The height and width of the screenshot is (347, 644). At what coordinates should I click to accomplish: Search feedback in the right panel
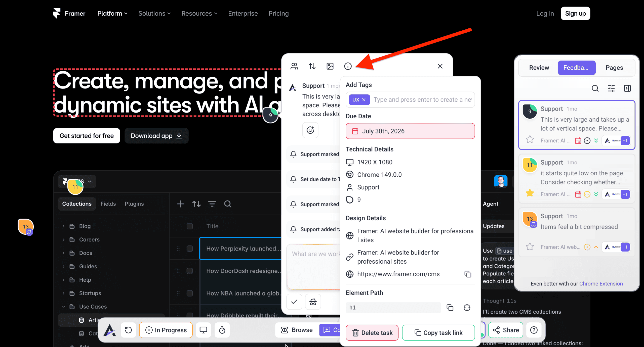tap(595, 88)
